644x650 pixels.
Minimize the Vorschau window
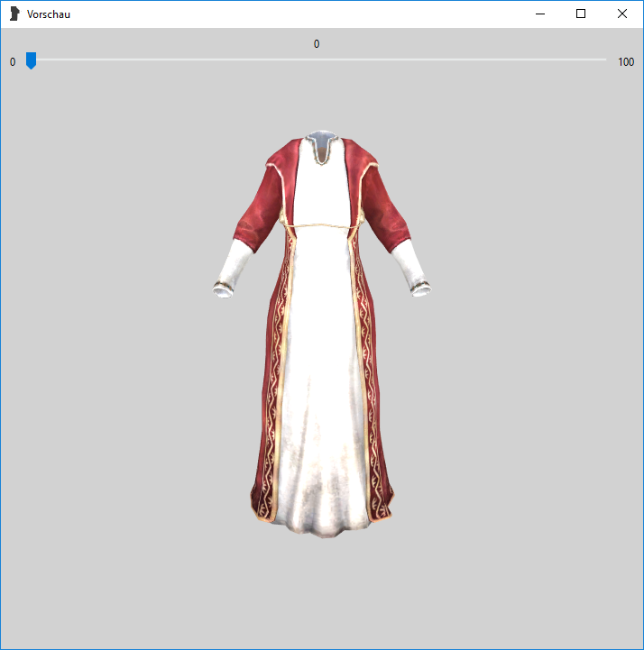point(540,14)
